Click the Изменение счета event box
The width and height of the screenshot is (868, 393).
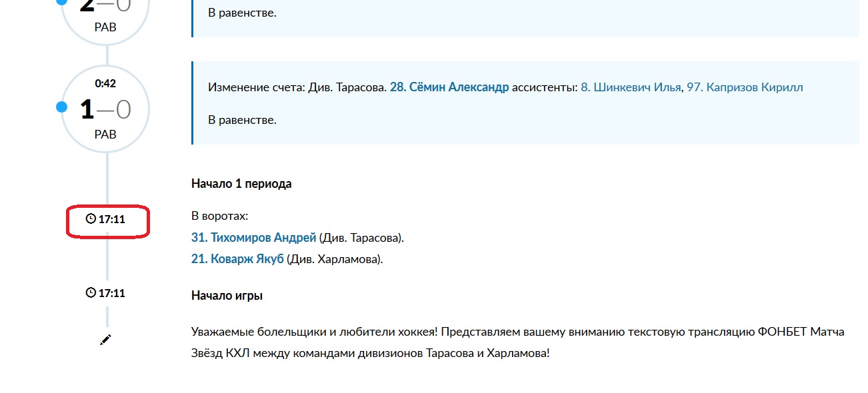(x=525, y=103)
